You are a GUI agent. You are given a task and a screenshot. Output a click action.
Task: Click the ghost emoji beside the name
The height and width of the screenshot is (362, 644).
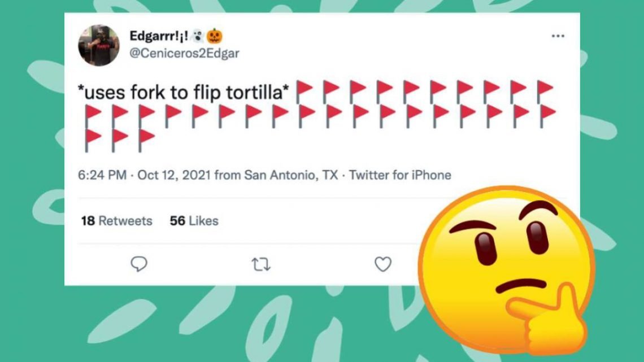tap(197, 36)
